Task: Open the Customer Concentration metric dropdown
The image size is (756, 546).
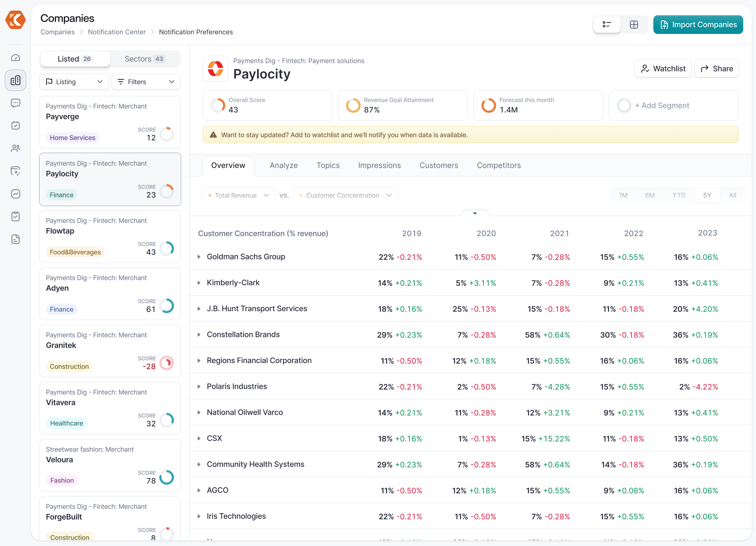Action: [x=345, y=195]
